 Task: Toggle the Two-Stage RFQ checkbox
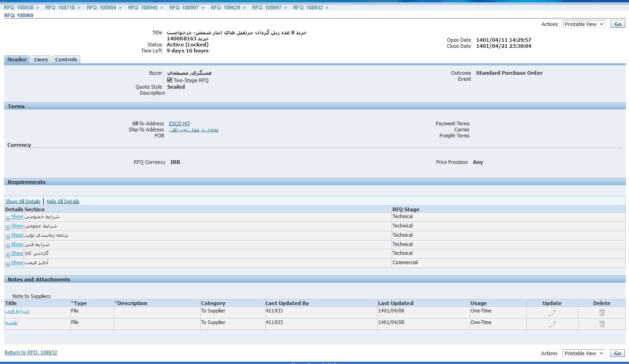pos(170,80)
